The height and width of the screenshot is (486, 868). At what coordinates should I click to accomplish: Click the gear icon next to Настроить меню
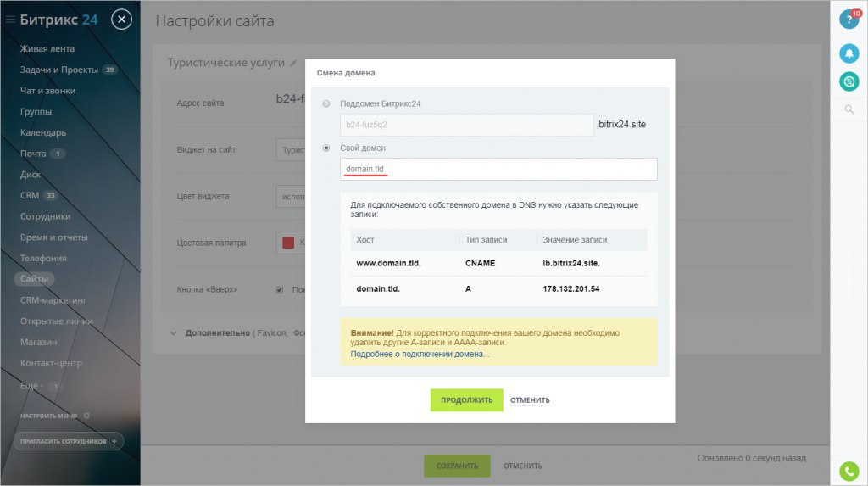(x=86, y=416)
